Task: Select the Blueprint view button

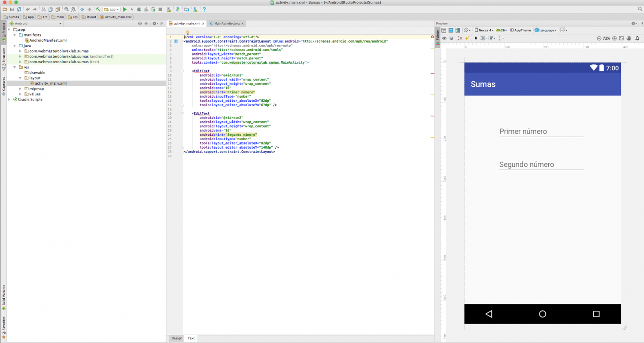Action: tap(451, 30)
